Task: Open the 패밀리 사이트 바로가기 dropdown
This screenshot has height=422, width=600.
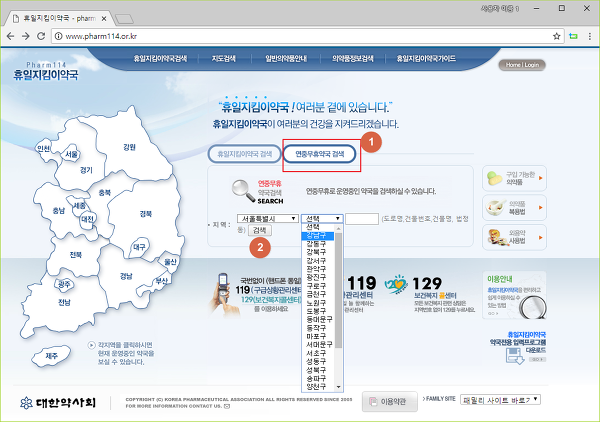Action: (500, 400)
